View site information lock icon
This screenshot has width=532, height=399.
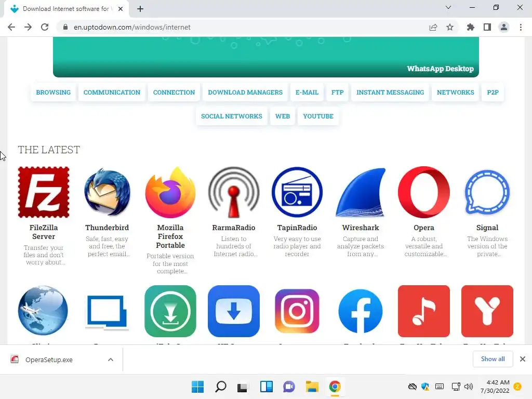coord(65,27)
